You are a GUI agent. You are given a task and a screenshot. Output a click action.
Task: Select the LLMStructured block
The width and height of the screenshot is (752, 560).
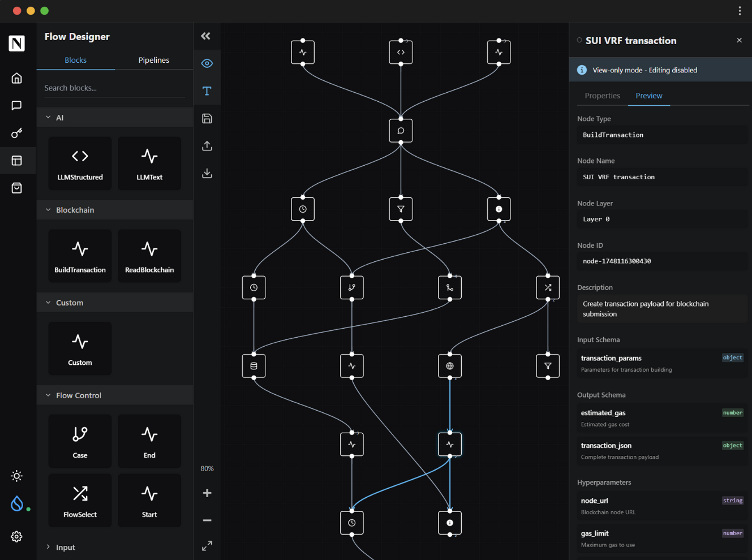point(80,163)
